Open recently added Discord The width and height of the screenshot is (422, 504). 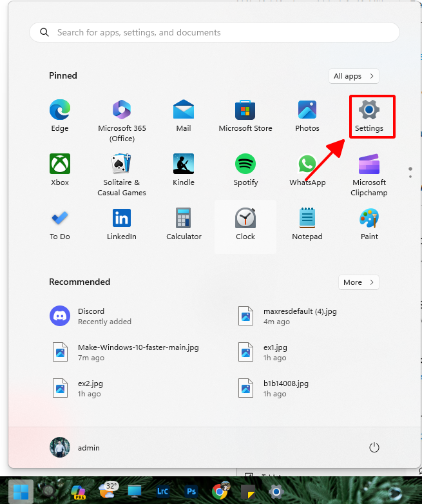tap(91, 316)
